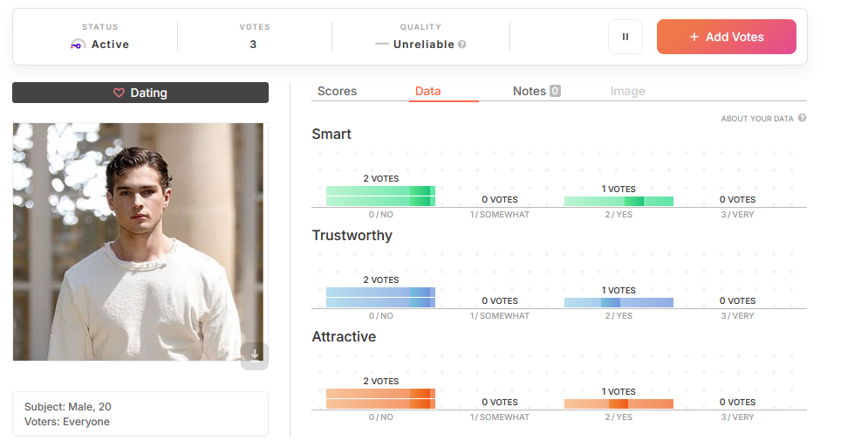Image resolution: width=868 pixels, height=448 pixels.
Task: Click the About Your Data question mark
Action: tap(802, 118)
